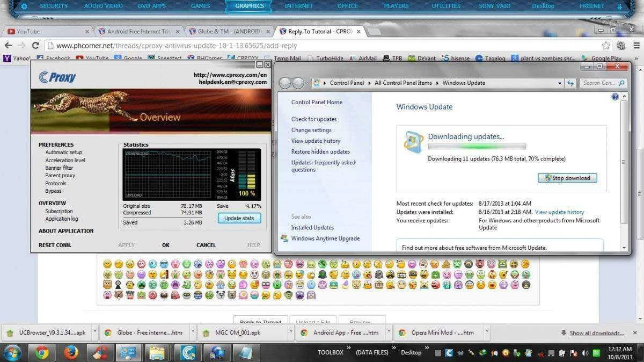Open the Yahoo bookmark

pos(16,58)
